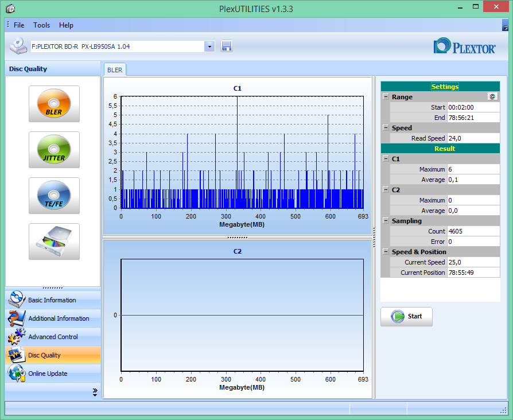Viewport: 513px width, 420px height.
Task: Collapse the C2 result group
Action: point(386,190)
